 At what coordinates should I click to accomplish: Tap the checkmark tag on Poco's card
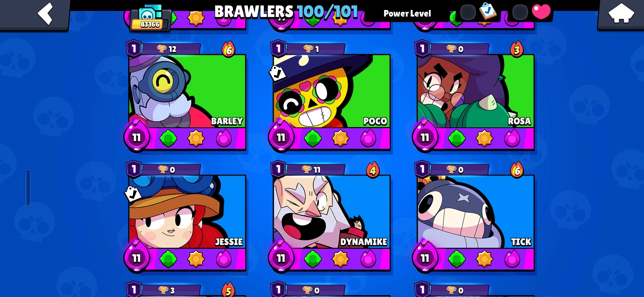coord(277,73)
